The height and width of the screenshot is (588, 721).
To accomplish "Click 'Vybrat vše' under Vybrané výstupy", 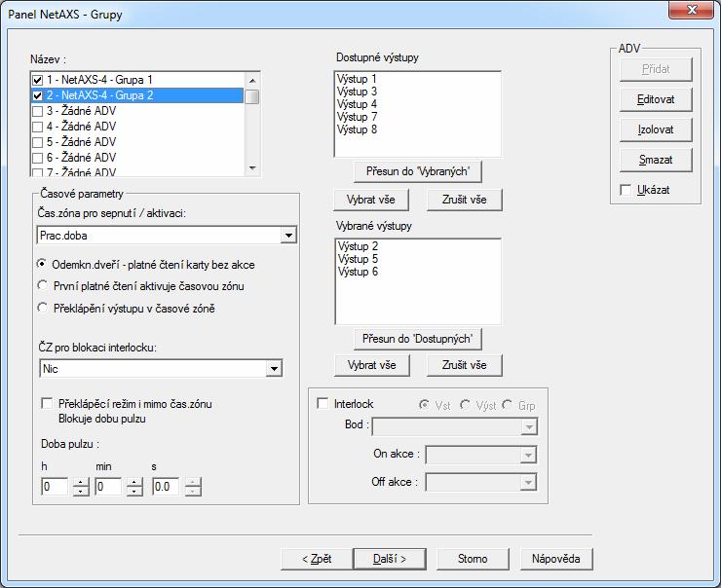I will point(371,365).
